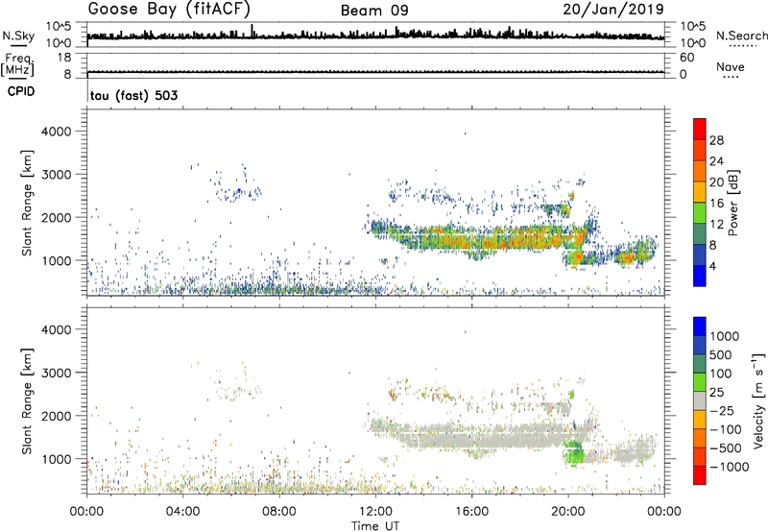Viewport: 768px width, 532px height.
Task: Click the "12:00" time tick label
Action: [375, 512]
